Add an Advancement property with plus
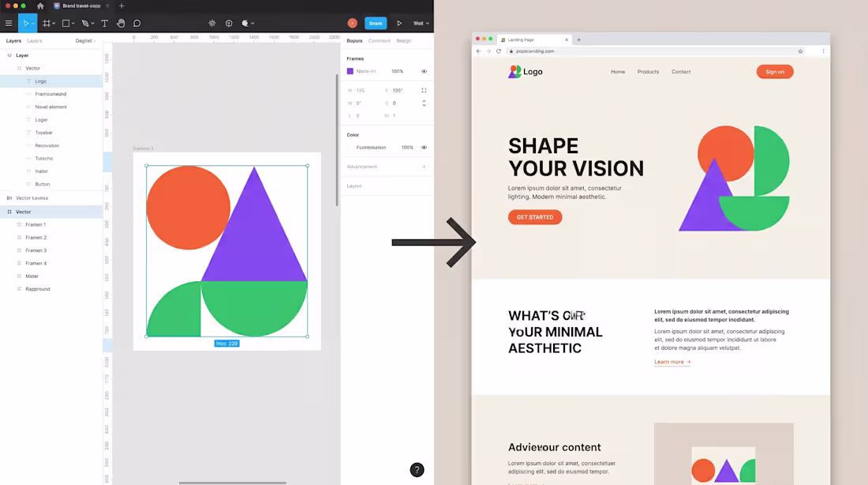The height and width of the screenshot is (485, 868). (424, 167)
